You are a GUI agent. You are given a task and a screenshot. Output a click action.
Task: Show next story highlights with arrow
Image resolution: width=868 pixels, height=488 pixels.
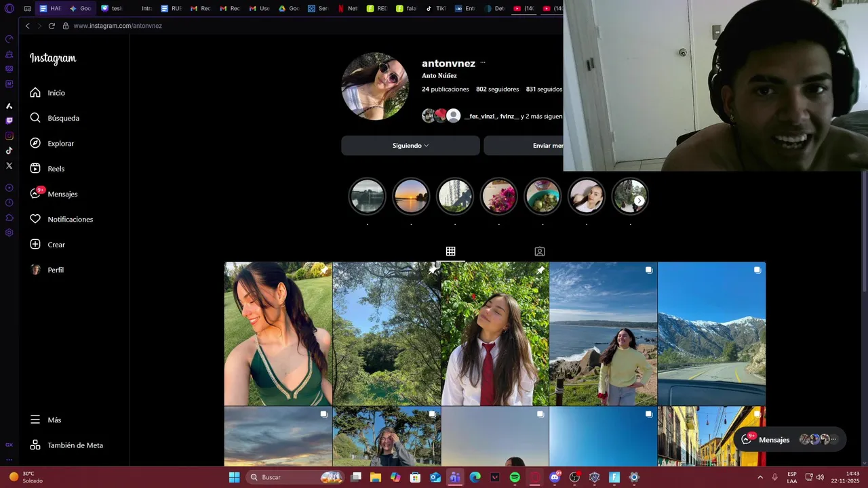pyautogui.click(x=639, y=201)
